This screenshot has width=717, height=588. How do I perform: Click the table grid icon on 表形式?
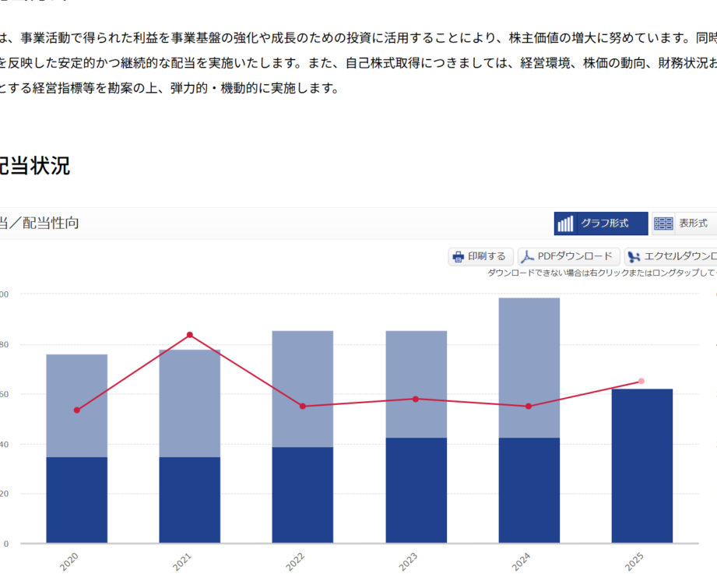(663, 224)
